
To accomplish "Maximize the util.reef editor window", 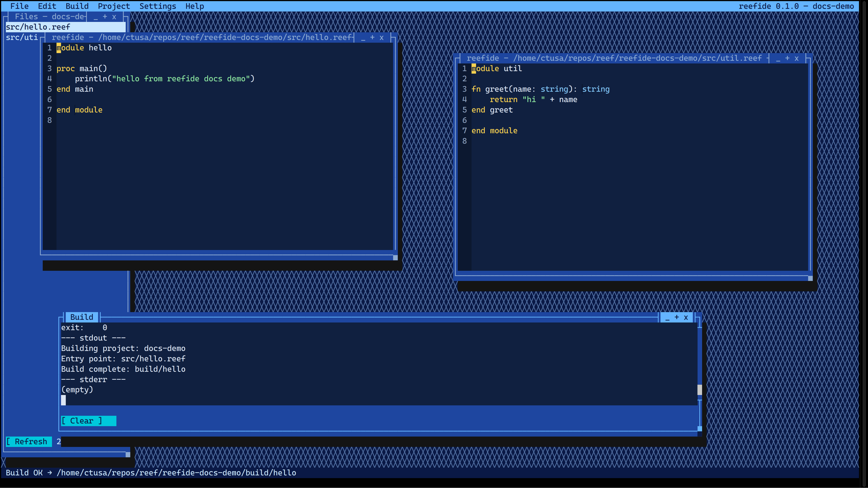I will coord(788,58).
